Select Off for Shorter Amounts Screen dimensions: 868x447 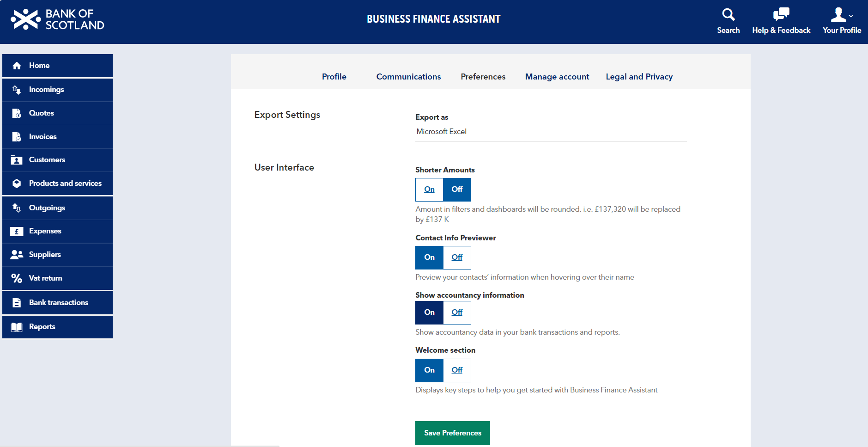(457, 190)
